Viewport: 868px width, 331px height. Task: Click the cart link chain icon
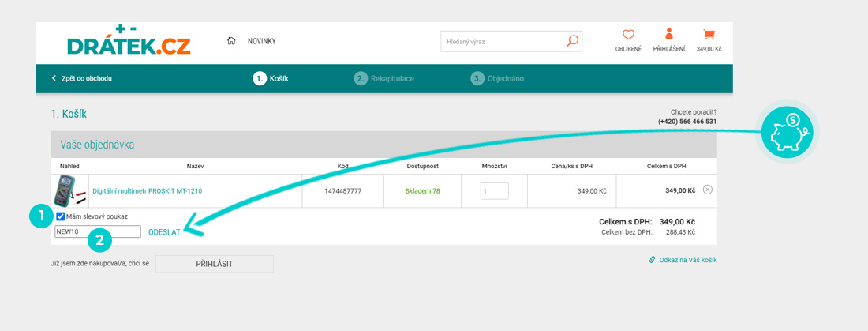tap(652, 259)
